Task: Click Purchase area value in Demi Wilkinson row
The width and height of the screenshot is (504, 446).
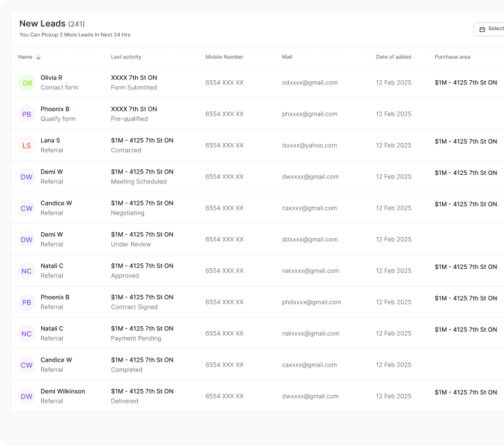Action: (x=466, y=392)
